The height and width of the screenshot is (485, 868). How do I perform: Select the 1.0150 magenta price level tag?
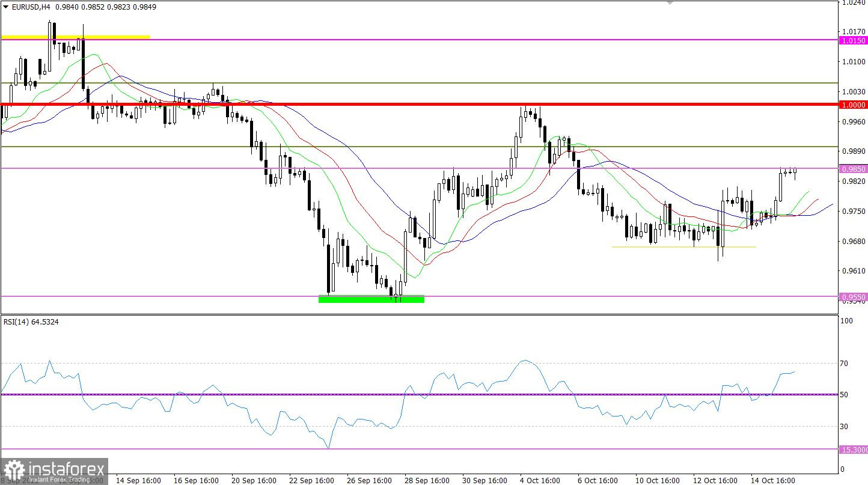point(854,40)
